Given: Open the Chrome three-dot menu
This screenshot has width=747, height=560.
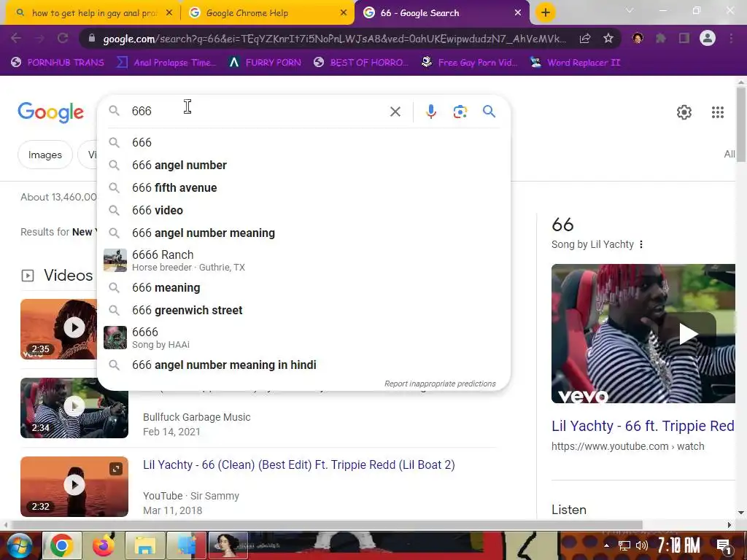Looking at the screenshot, I should coord(731,38).
